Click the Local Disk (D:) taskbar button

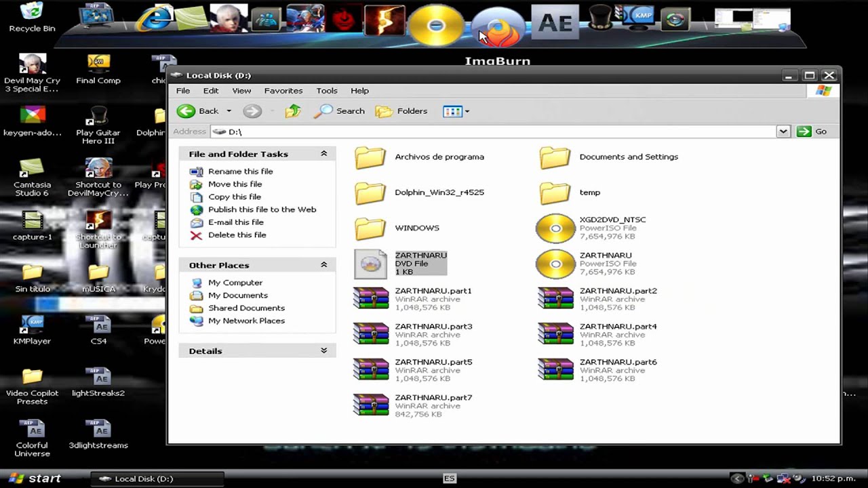[157, 479]
